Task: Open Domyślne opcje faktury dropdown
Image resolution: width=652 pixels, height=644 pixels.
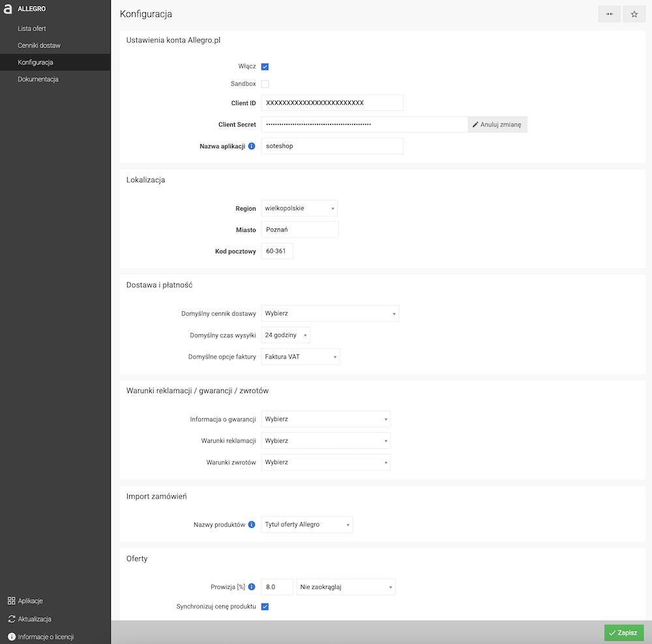Action: (300, 357)
